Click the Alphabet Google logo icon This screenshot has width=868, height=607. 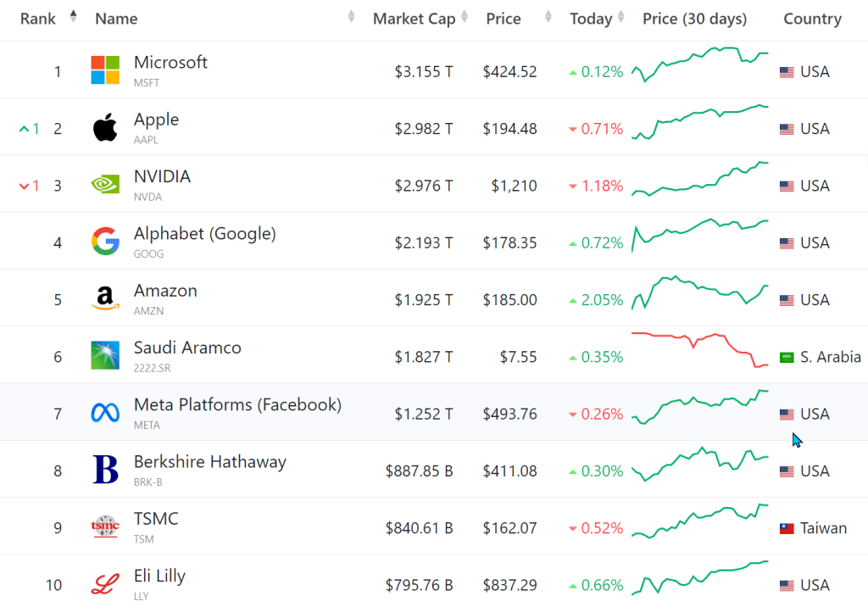coord(105,242)
